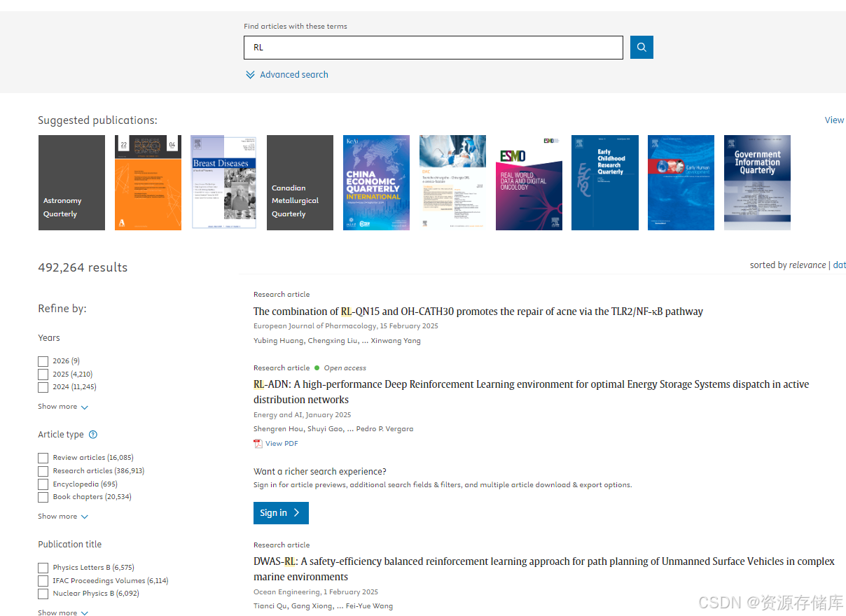Show more under Publication title

click(63, 612)
